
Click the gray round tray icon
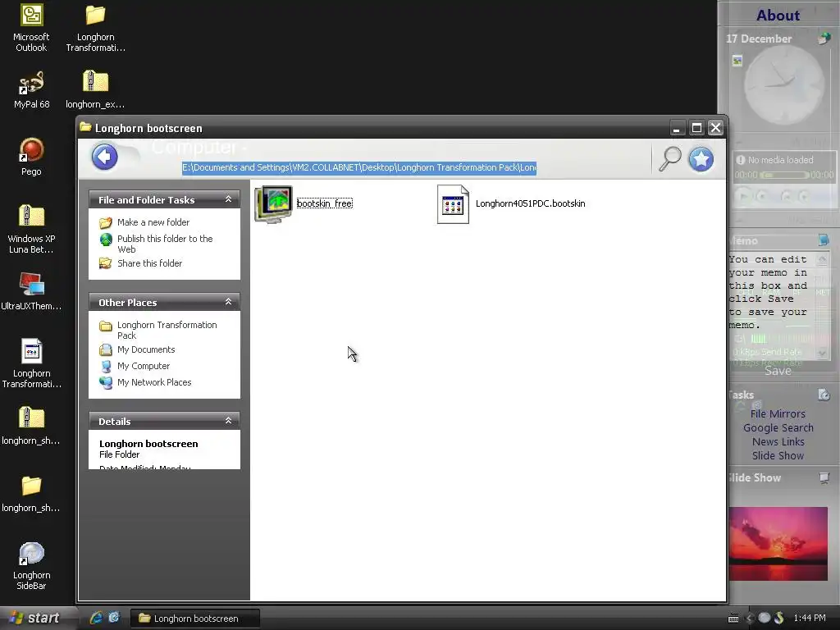[765, 619]
